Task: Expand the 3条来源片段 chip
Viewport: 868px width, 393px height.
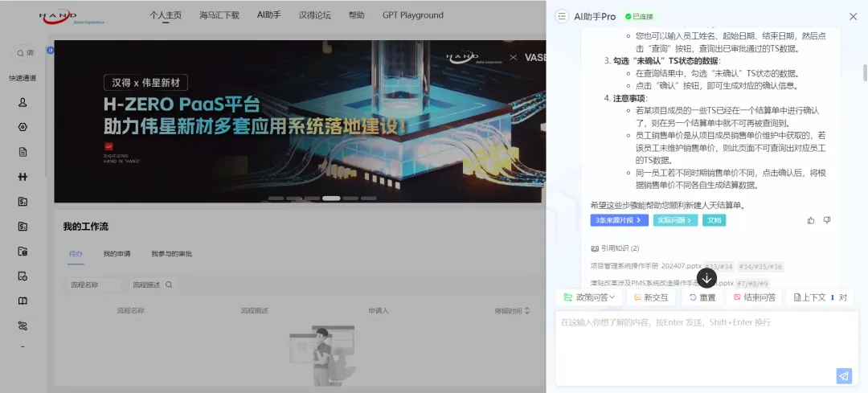Action: pos(619,220)
